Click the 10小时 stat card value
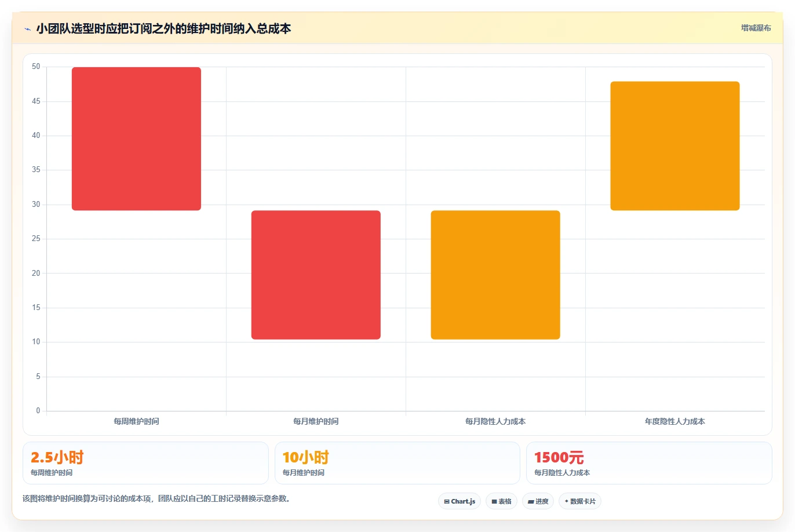The width and height of the screenshot is (795, 532). [x=306, y=457]
